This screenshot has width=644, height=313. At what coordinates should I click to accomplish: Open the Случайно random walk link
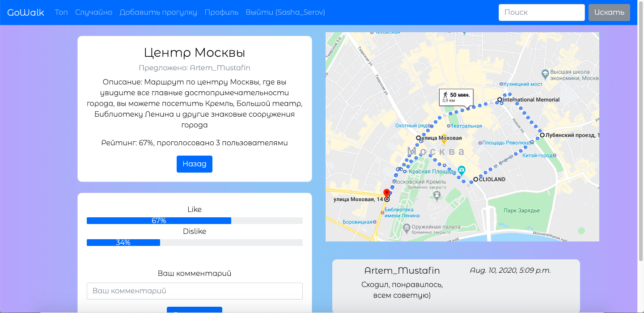pos(94,12)
